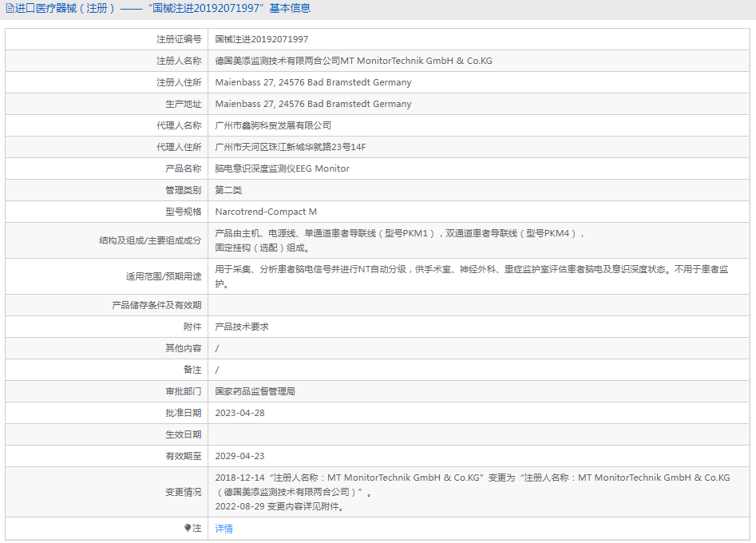The height and width of the screenshot is (543, 756).
Task: Click the 生产地址 Maienbass 27 address value
Action: click(x=313, y=104)
